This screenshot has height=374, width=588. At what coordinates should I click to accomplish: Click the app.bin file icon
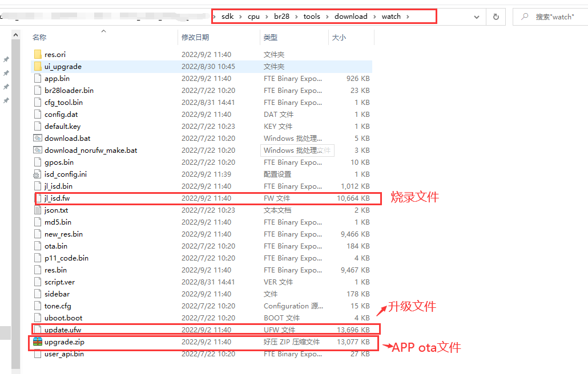point(38,78)
